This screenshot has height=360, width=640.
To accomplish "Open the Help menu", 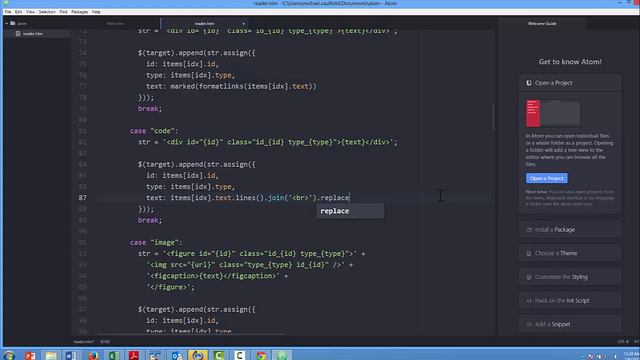I will click(x=96, y=12).
